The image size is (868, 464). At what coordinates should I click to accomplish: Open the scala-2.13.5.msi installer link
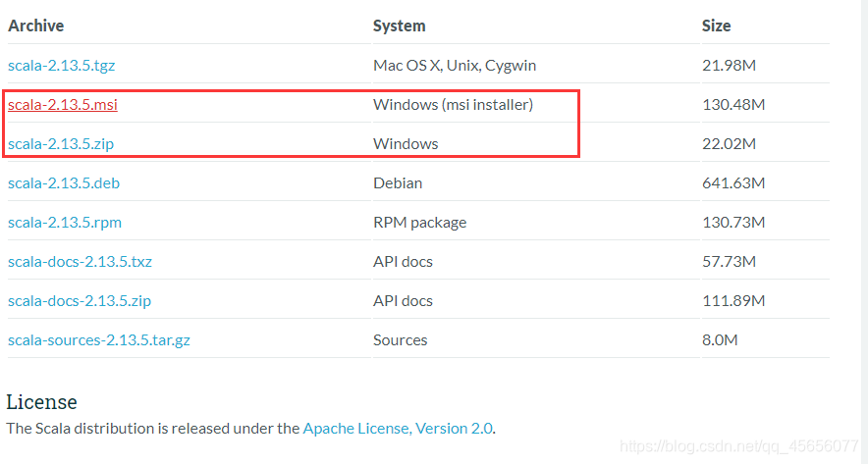click(63, 105)
